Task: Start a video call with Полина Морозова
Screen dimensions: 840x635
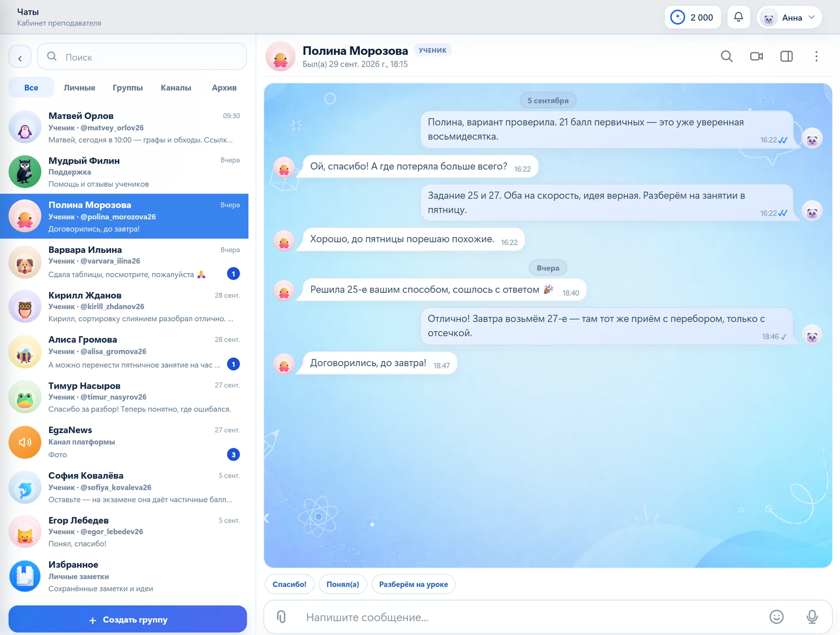Action: coord(756,57)
